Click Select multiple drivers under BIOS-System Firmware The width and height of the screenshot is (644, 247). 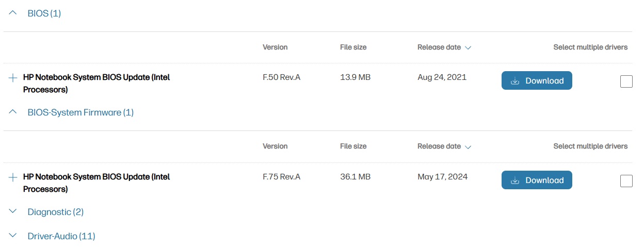click(x=590, y=146)
